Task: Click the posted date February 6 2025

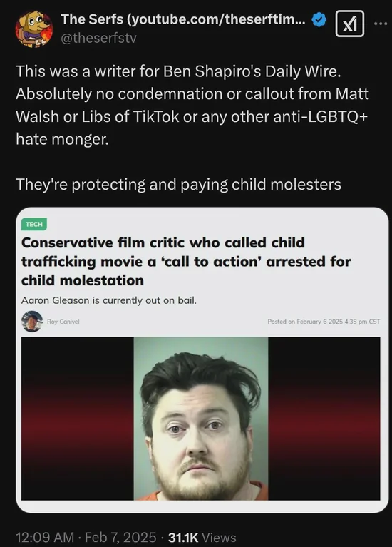Action: click(x=324, y=322)
